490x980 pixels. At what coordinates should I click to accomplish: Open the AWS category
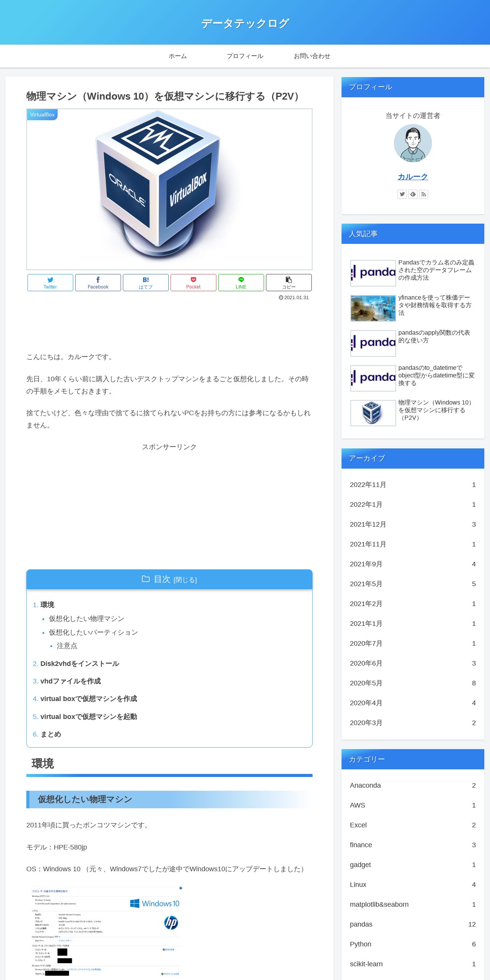[x=413, y=805]
